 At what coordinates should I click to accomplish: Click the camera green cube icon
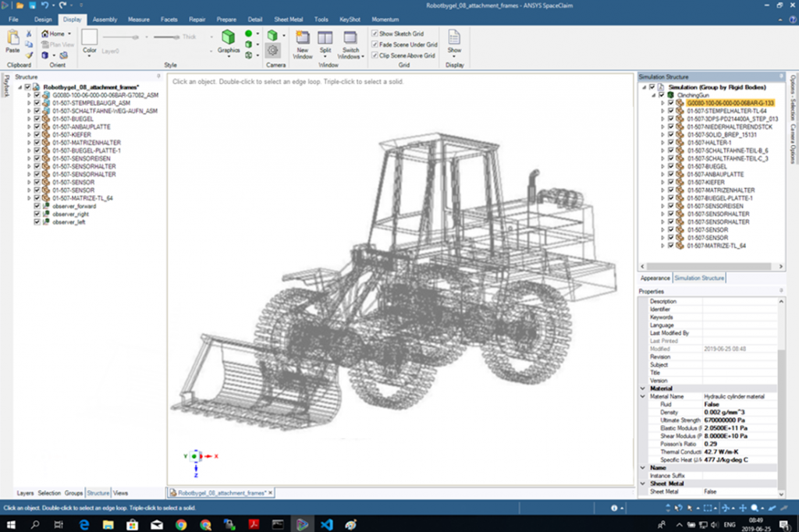point(272,35)
